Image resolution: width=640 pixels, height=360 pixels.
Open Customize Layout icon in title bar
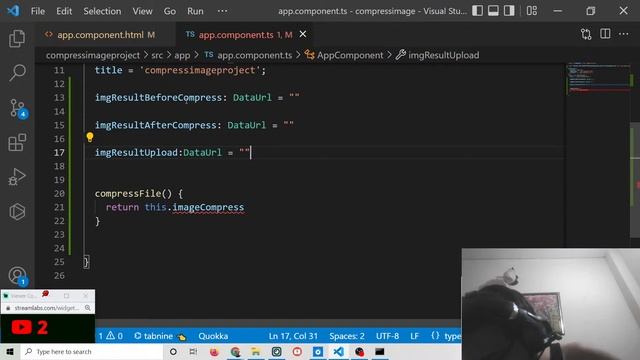coord(531,11)
